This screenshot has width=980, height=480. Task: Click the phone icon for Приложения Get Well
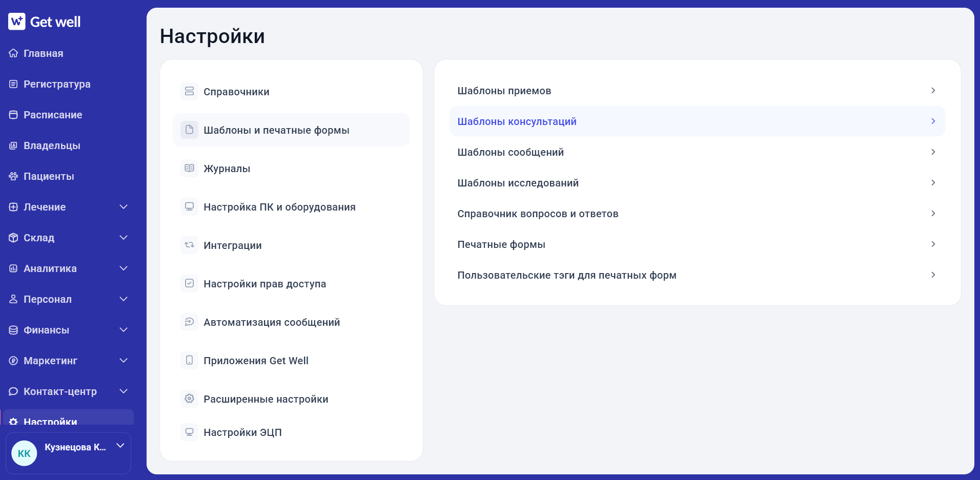pos(189,360)
